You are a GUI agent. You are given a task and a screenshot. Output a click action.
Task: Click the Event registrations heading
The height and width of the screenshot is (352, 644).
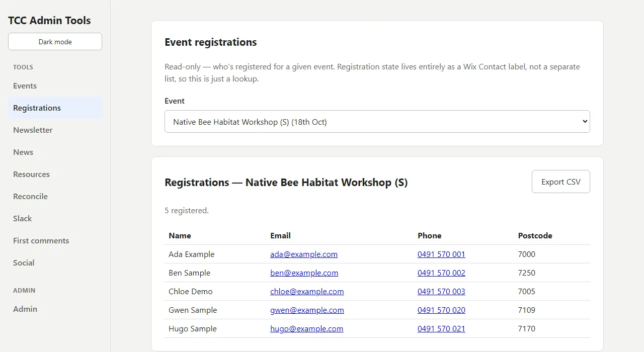click(x=211, y=42)
